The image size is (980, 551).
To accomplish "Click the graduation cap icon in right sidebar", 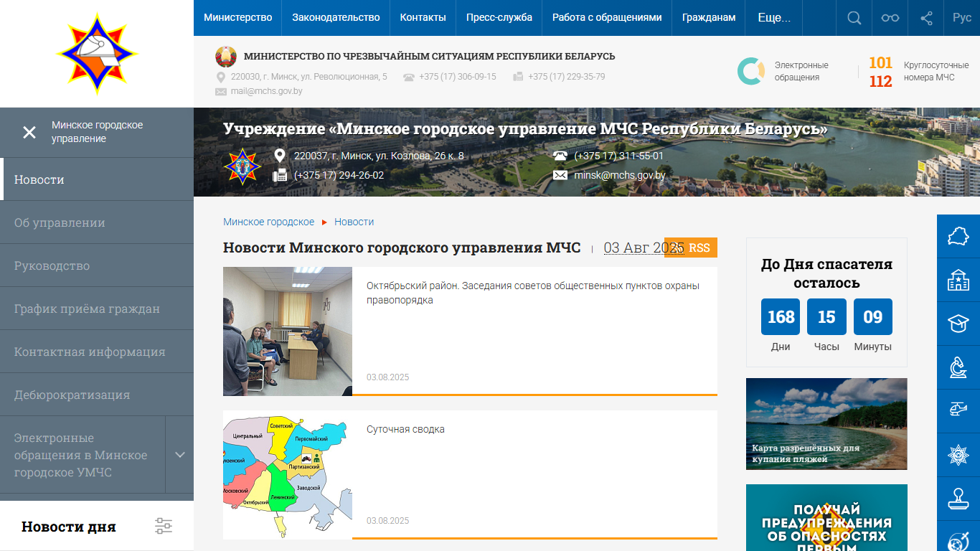I will 958,323.
